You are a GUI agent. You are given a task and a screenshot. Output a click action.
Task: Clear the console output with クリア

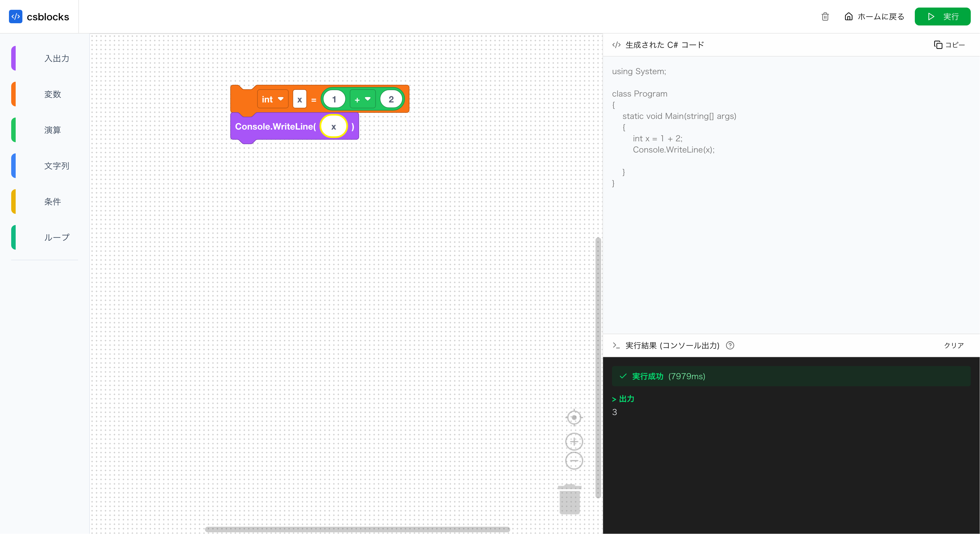tap(954, 346)
